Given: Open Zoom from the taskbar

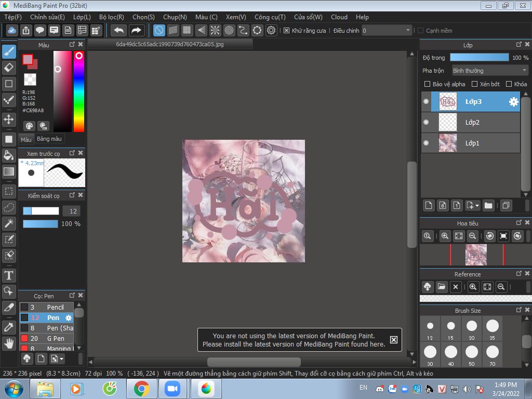Looking at the screenshot, I should 172,389.
